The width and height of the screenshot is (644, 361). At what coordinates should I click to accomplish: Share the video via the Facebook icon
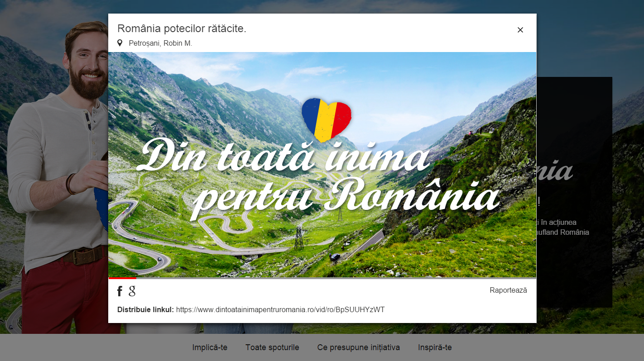click(120, 291)
